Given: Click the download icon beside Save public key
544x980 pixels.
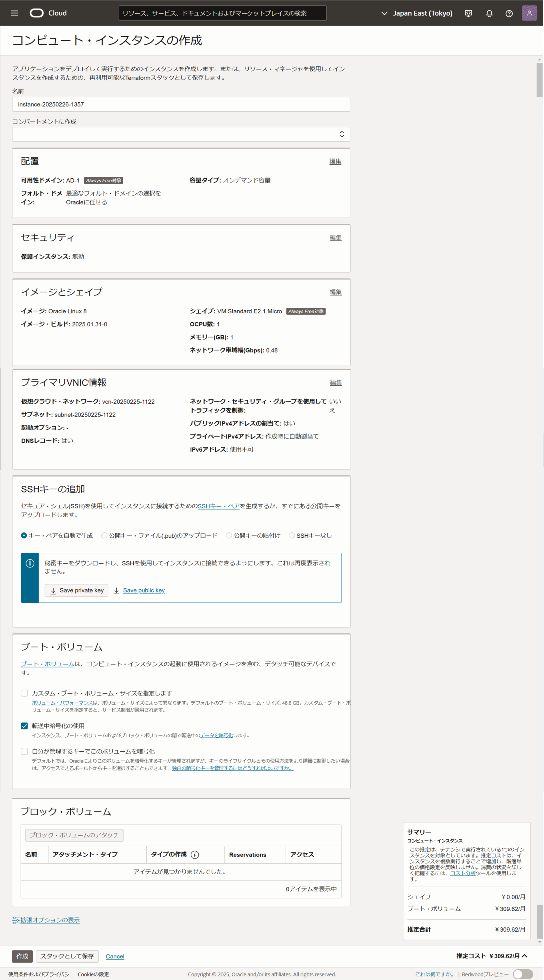Looking at the screenshot, I should [x=116, y=590].
